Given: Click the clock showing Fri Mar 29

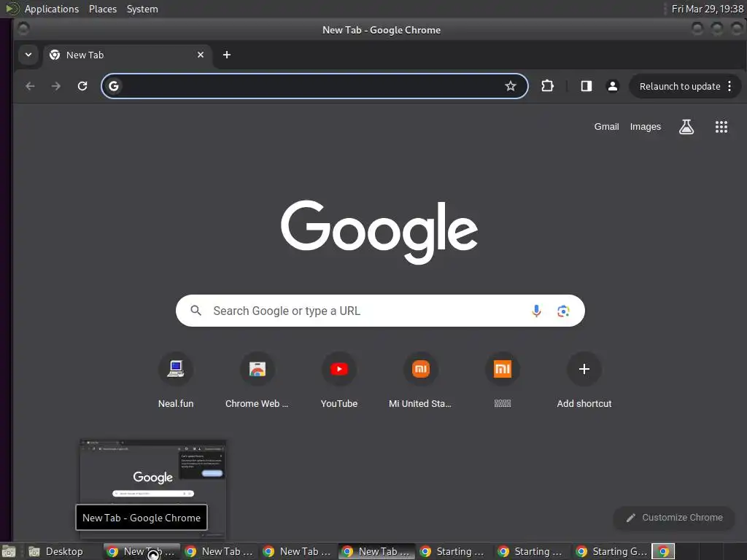Looking at the screenshot, I should 707,9.
